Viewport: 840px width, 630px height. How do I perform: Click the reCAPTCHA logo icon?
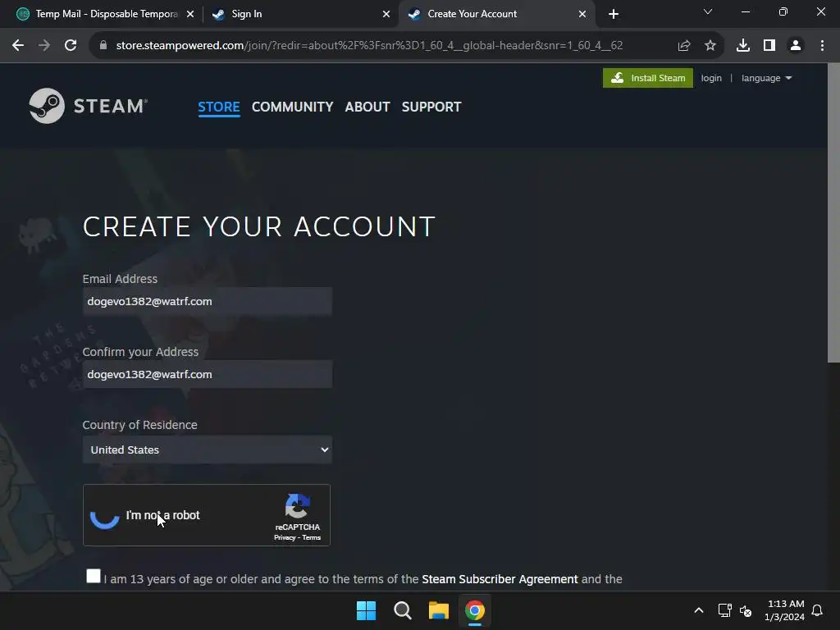[x=297, y=506]
